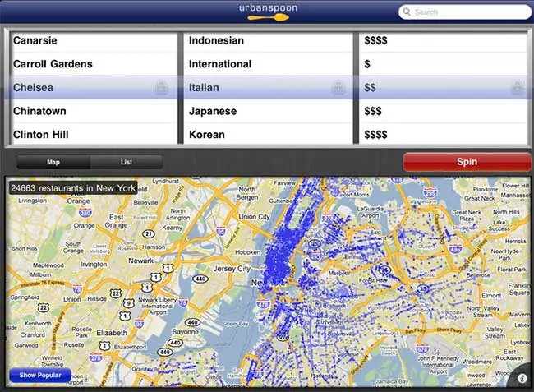Click Newark on the map

tap(140, 261)
